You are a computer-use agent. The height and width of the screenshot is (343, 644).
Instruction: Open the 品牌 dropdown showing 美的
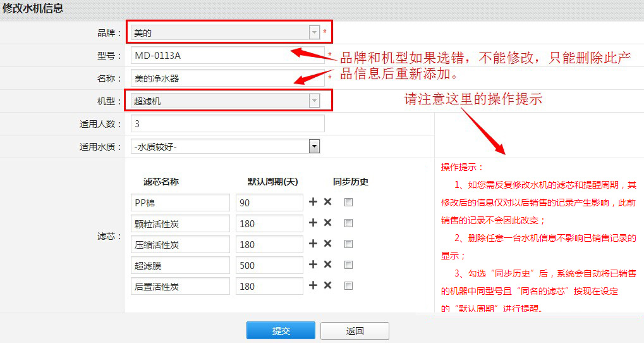tap(314, 32)
